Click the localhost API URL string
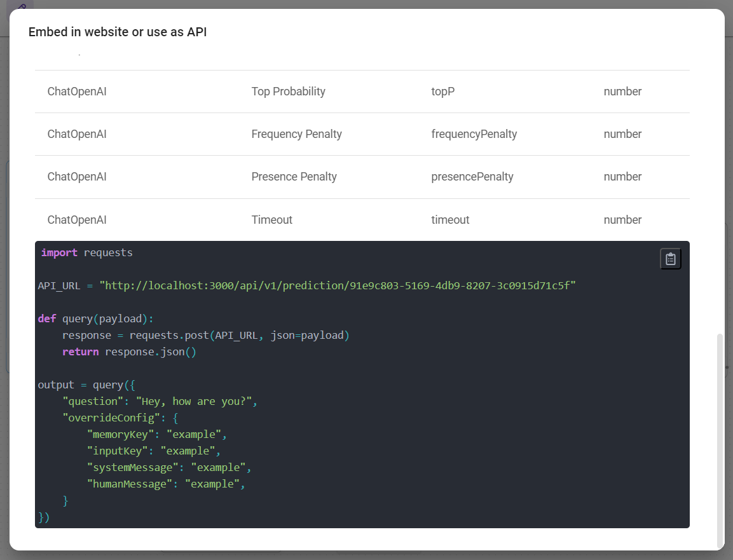The width and height of the screenshot is (733, 560). [337, 286]
